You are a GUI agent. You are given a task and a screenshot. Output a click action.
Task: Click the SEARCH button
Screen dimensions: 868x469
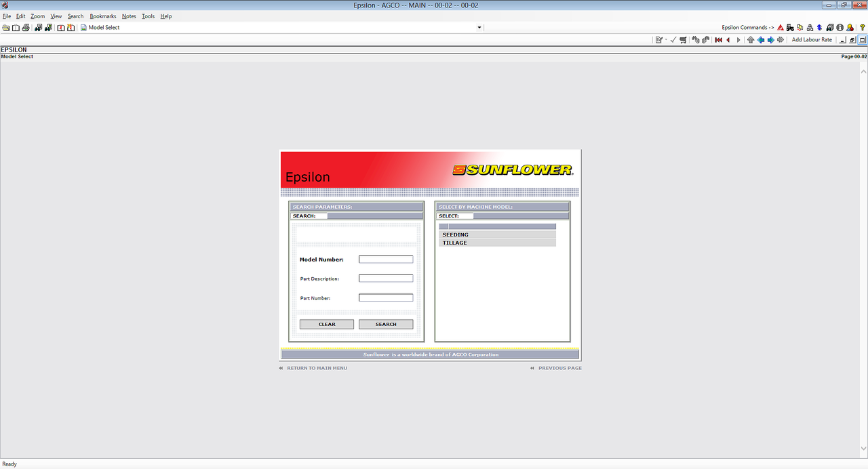coord(386,324)
